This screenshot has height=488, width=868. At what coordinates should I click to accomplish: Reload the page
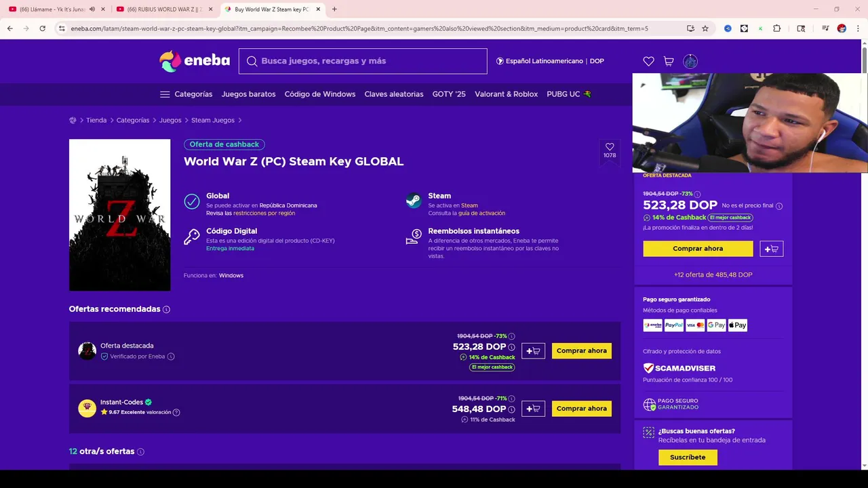42,28
